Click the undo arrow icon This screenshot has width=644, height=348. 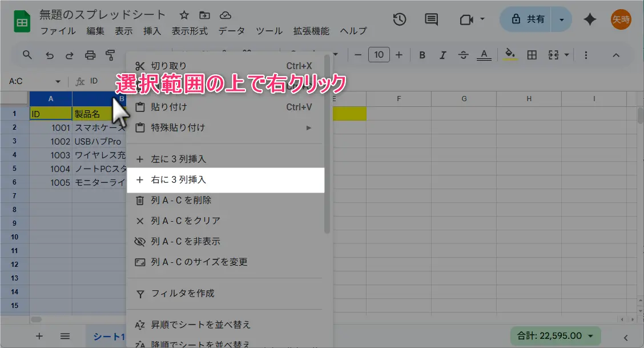[50, 55]
